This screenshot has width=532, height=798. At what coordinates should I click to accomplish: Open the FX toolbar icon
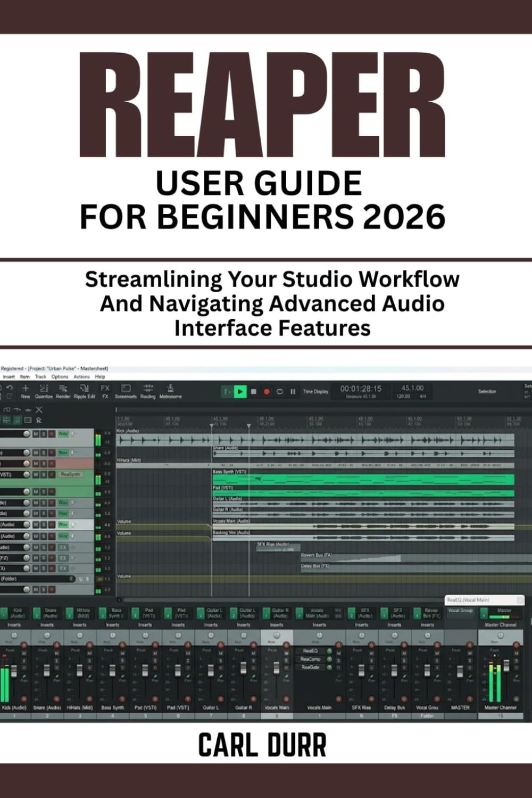click(x=105, y=391)
